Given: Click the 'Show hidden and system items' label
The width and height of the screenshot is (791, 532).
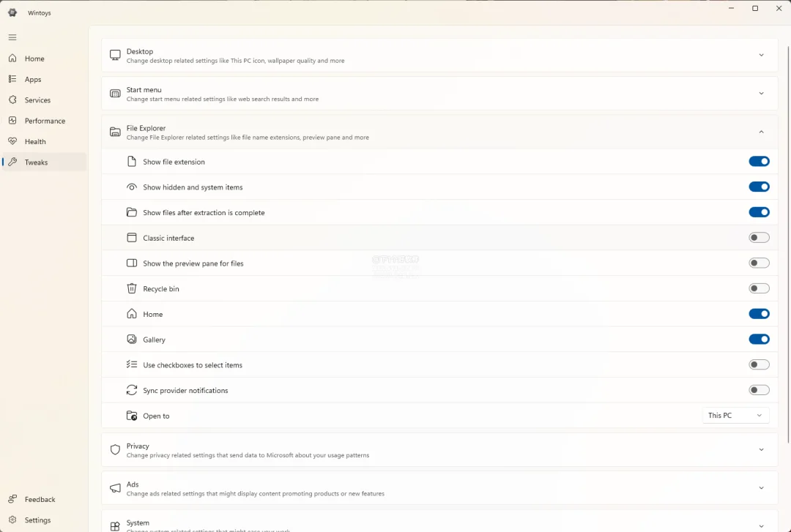Looking at the screenshot, I should coord(193,187).
